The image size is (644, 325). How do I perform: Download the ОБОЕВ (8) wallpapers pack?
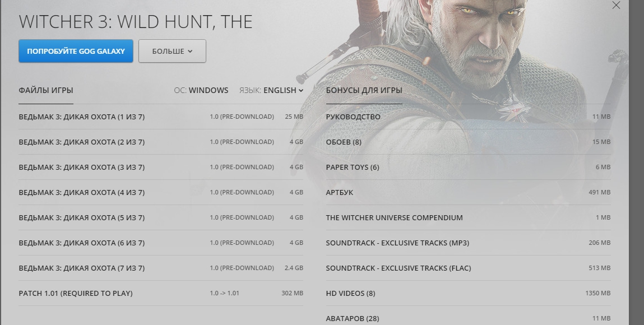(x=344, y=142)
